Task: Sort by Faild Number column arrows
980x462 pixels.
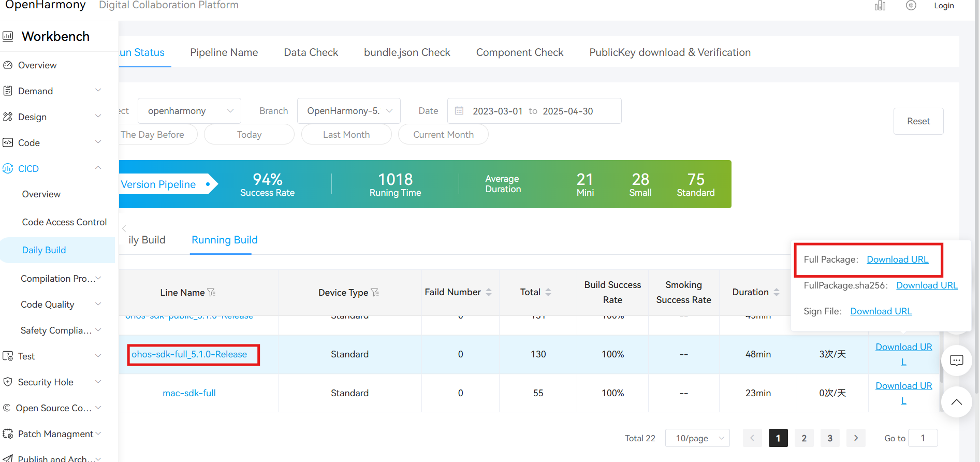Action: click(488, 293)
